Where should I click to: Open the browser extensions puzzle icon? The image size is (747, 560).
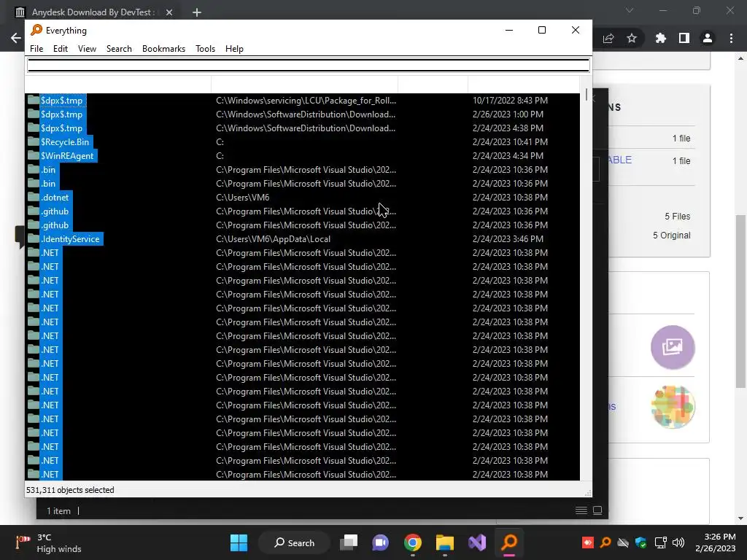pyautogui.click(x=661, y=38)
